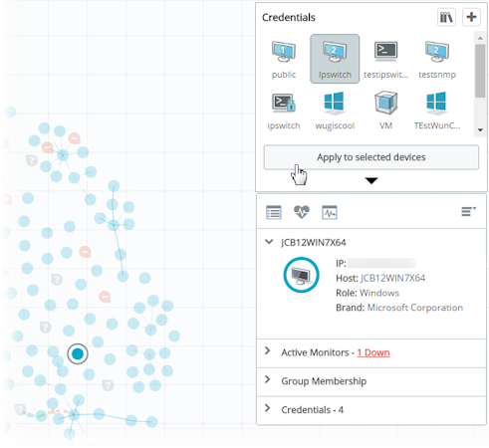
Task: Select the TEstWunC... Windows credential
Action: [437, 111]
